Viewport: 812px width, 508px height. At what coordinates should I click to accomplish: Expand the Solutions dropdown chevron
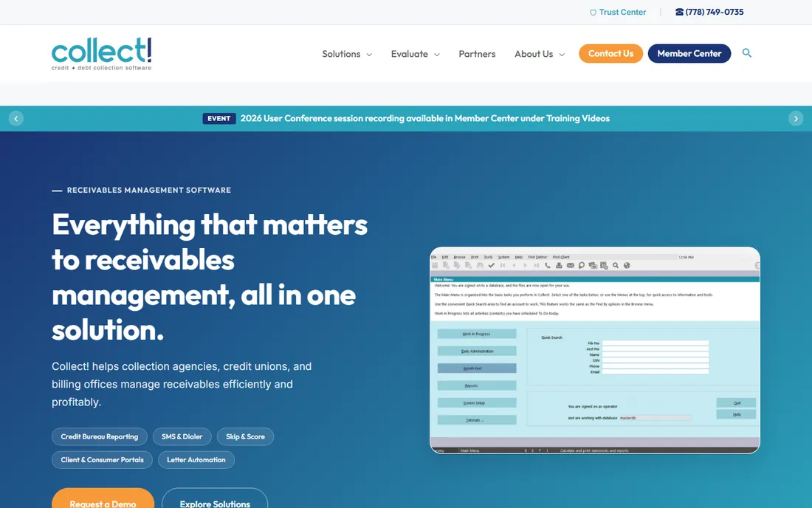[369, 55]
